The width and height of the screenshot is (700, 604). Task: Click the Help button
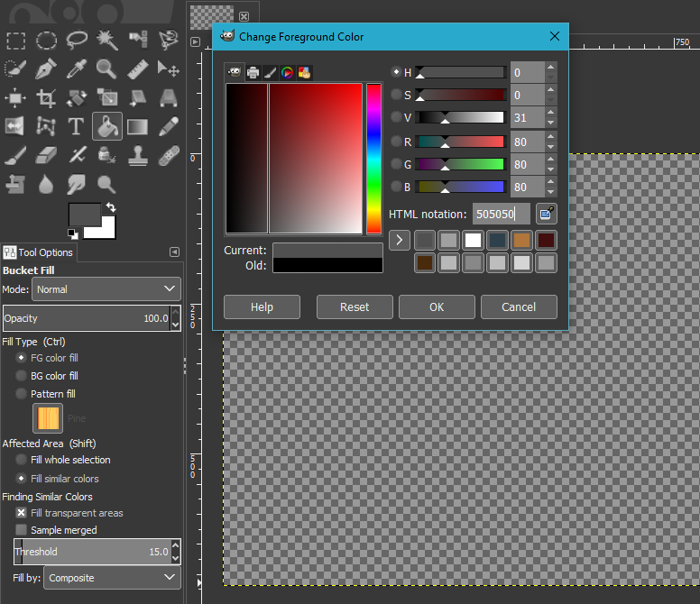262,307
